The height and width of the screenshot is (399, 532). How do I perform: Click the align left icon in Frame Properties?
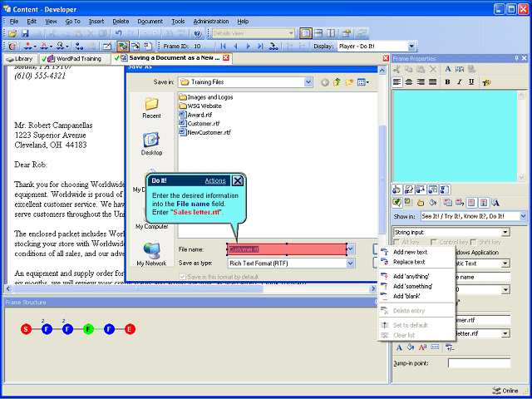point(397,82)
